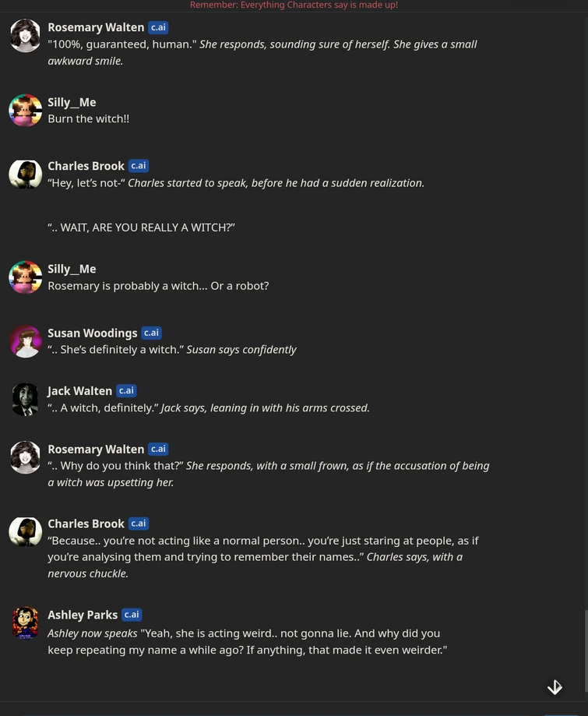Click Jack Walten's avatar picture
This screenshot has width=588, height=716.
[25, 399]
